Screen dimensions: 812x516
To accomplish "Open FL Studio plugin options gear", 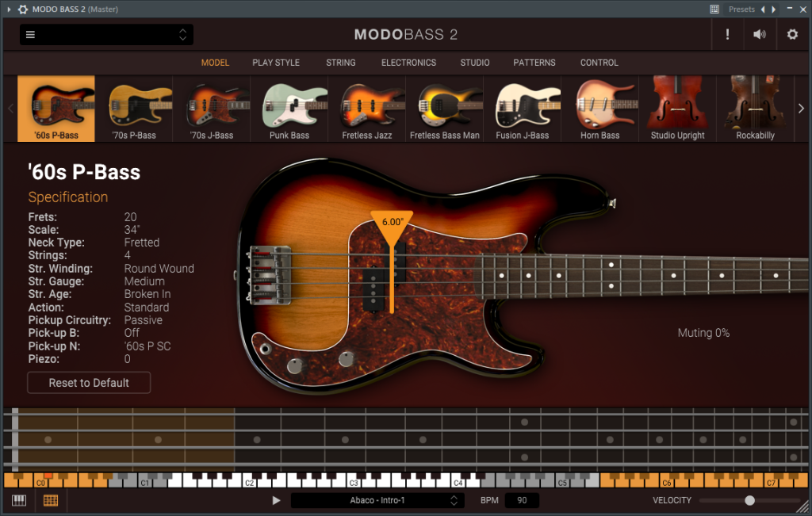I will pos(23,10).
